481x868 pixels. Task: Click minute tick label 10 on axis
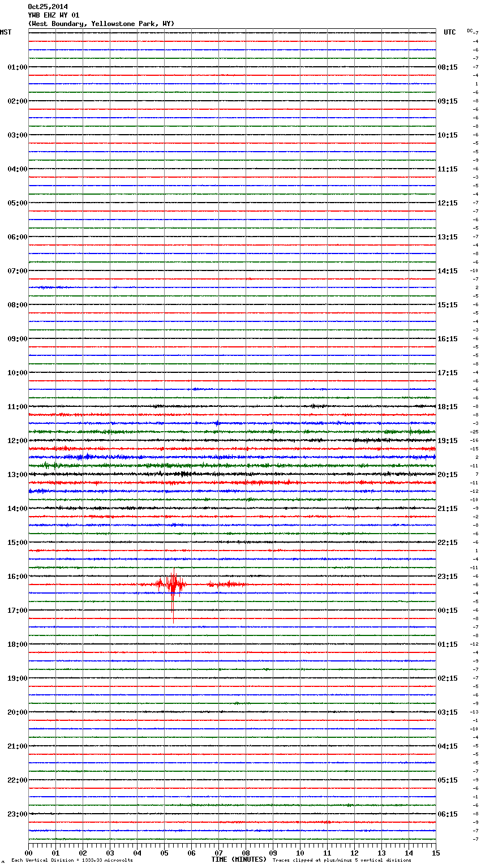point(300,853)
